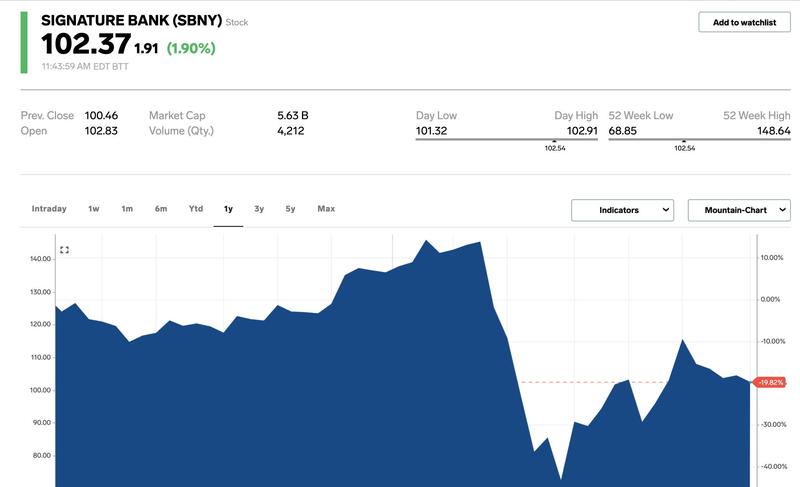800x487 pixels.
Task: Click the 52 Week range bar
Action: 699,139
